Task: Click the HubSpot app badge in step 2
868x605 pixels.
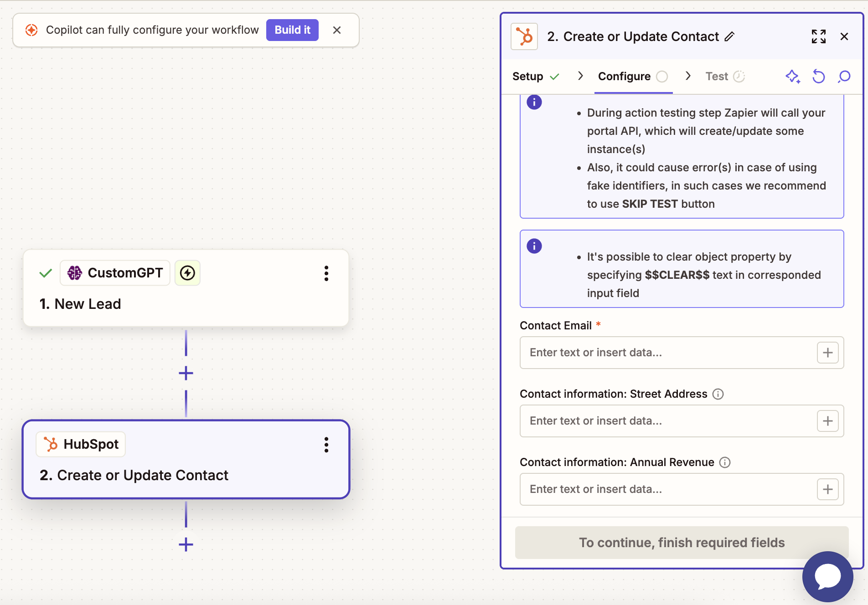Action: [x=81, y=444]
